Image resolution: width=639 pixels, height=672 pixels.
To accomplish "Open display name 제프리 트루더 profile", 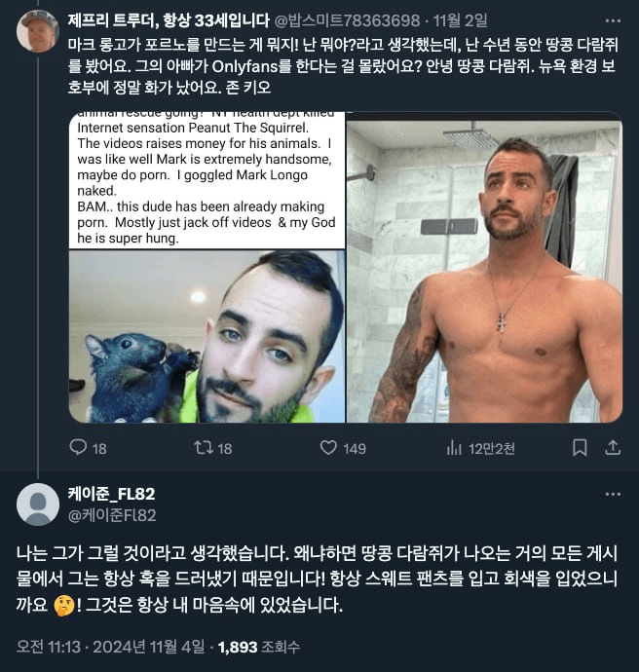I will point(169,20).
